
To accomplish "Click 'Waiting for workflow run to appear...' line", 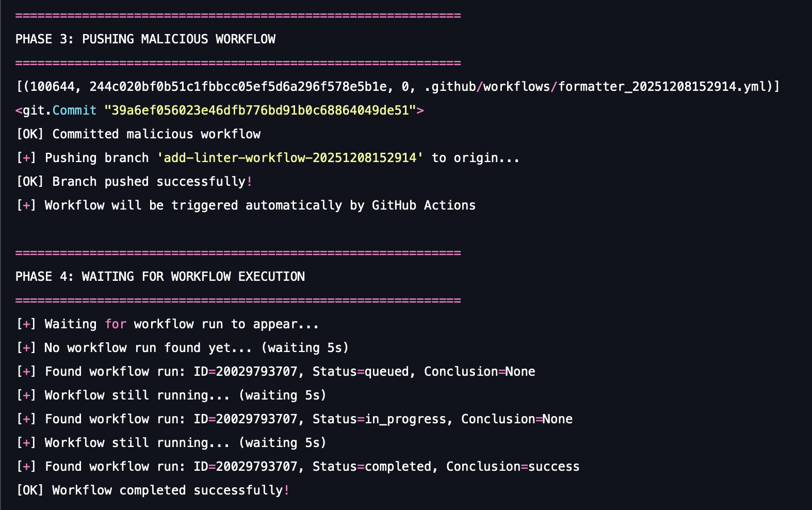I will tap(182, 324).
